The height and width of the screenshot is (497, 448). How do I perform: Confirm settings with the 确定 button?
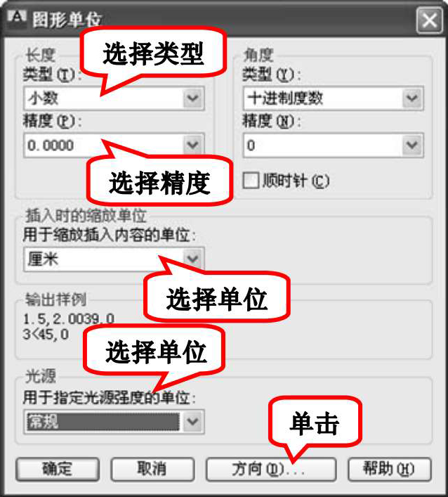tap(58, 469)
